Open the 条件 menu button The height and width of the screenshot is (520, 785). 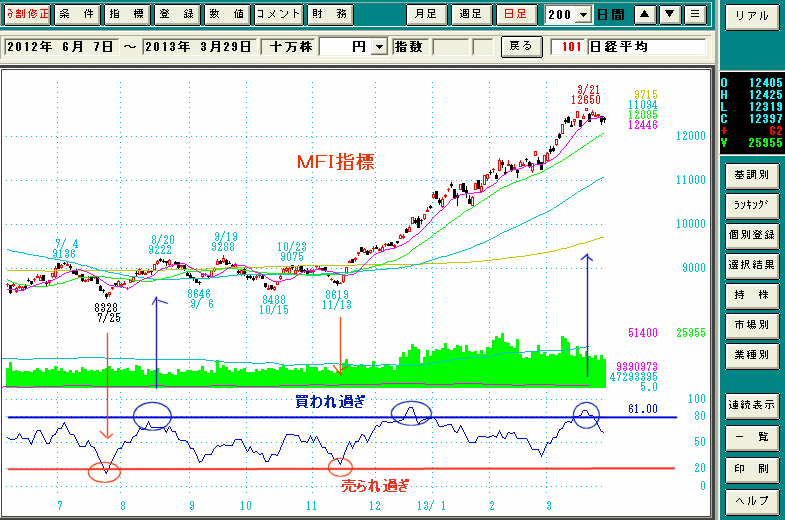pos(77,14)
